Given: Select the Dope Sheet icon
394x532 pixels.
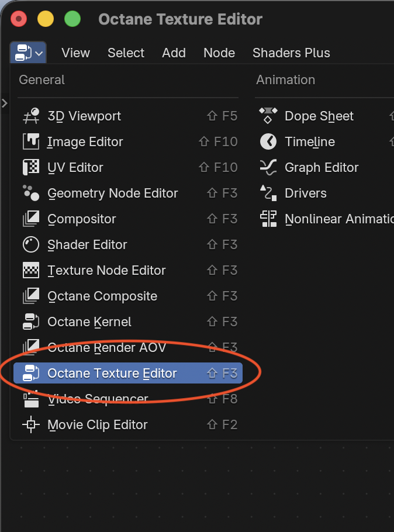Looking at the screenshot, I should pyautogui.click(x=268, y=116).
